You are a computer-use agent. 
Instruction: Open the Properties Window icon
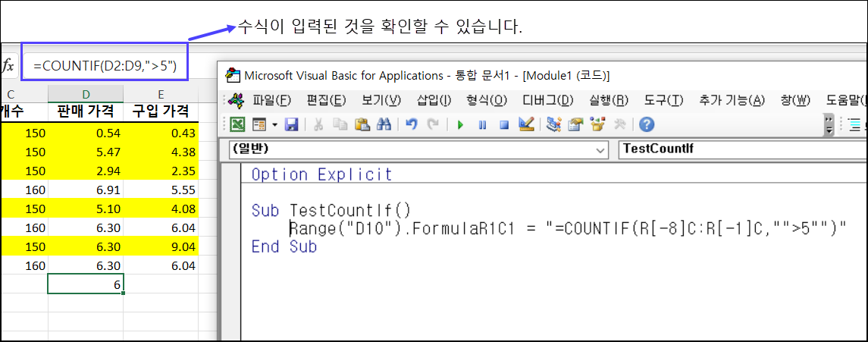tap(575, 125)
